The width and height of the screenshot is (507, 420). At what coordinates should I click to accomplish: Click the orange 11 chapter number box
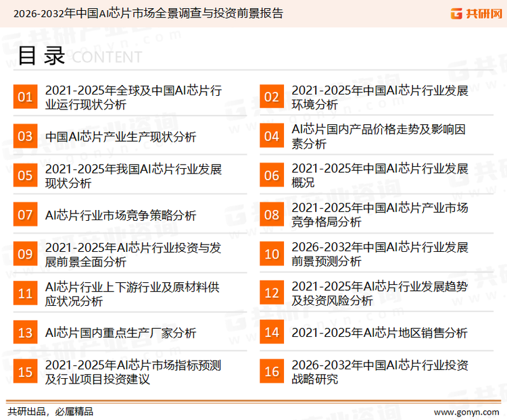tap(25, 293)
